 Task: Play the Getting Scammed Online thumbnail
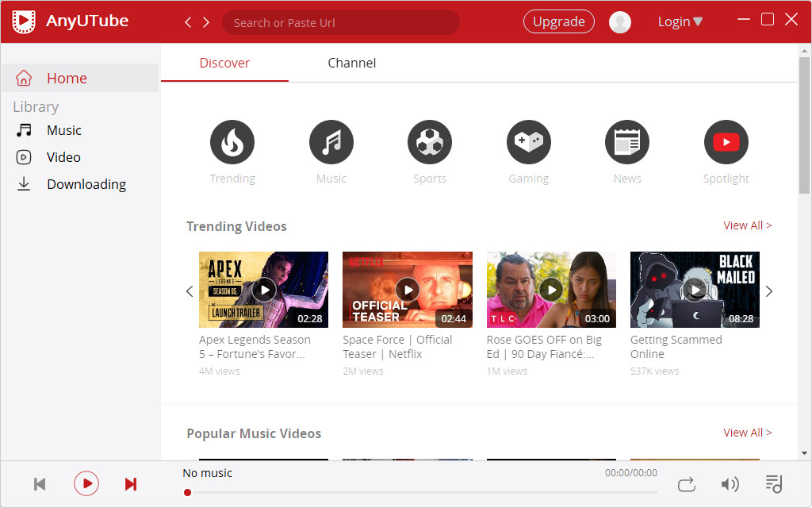[x=695, y=290]
